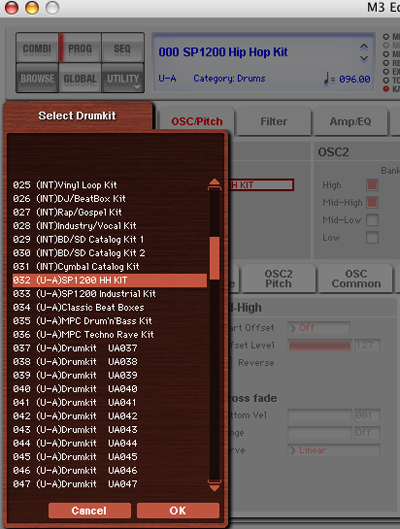Select 025 (INT)Vinyl Loop Kit
400x529 pixels.
110,185
